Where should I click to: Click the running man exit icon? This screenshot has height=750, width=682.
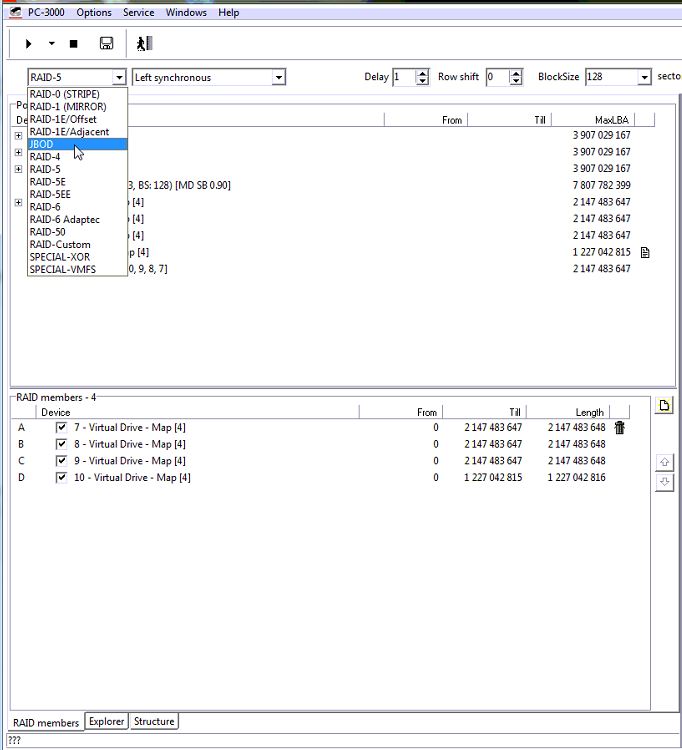pyautogui.click(x=144, y=44)
